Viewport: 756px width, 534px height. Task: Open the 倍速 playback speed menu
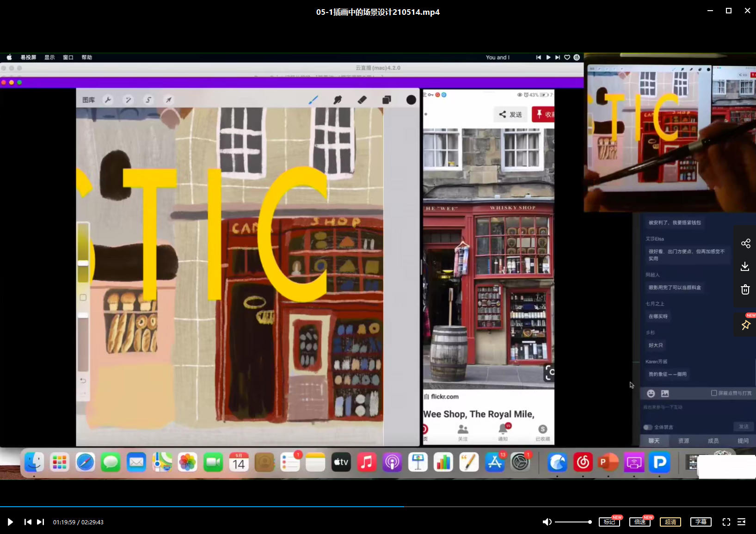(x=640, y=522)
